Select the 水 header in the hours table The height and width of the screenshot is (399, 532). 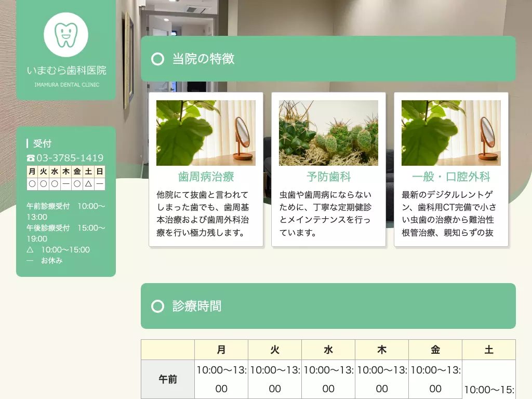(328, 350)
